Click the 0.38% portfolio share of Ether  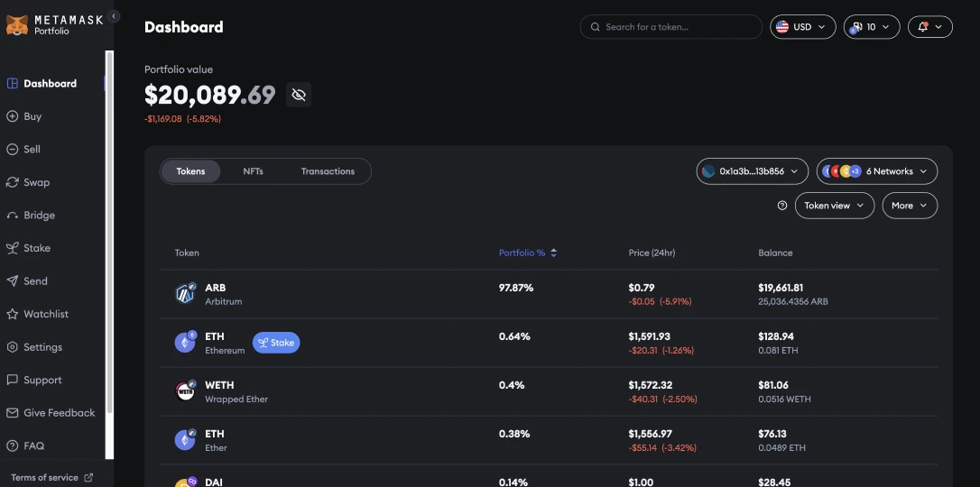(x=514, y=434)
